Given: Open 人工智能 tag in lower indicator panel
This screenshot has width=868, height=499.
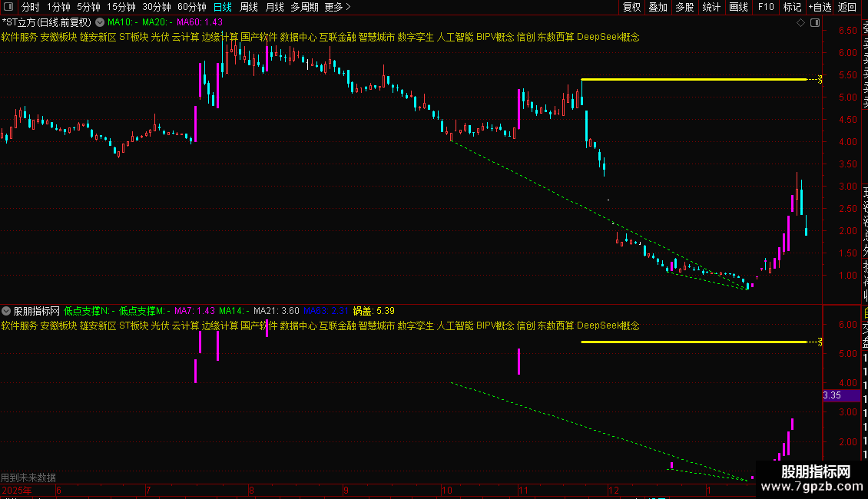Looking at the screenshot, I should (x=455, y=326).
